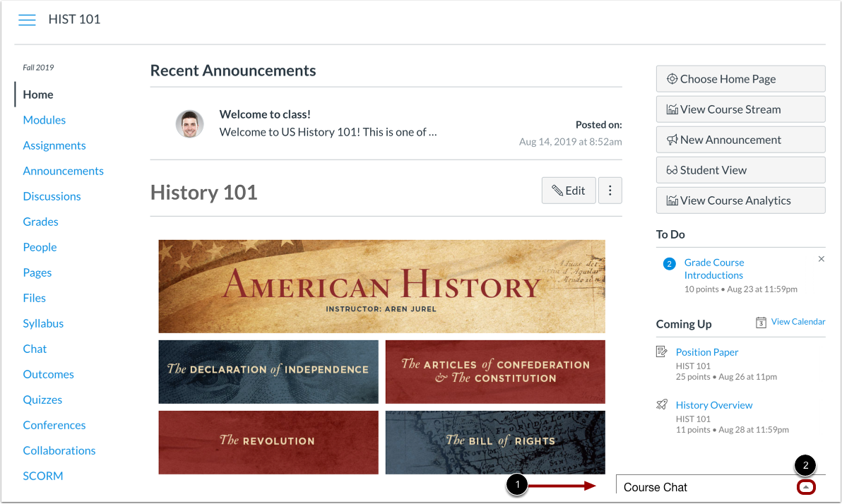Click Choose Home Page button
842x504 pixels.
740,79
